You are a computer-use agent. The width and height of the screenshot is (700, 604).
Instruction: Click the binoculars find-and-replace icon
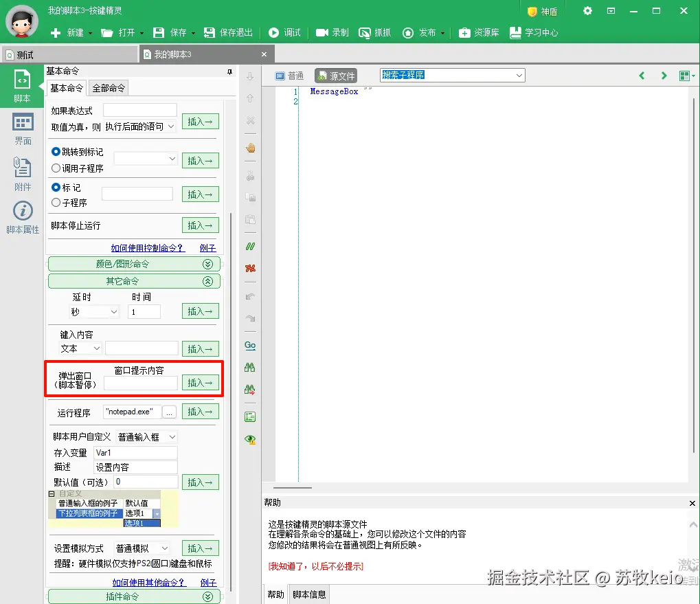pyautogui.click(x=251, y=390)
